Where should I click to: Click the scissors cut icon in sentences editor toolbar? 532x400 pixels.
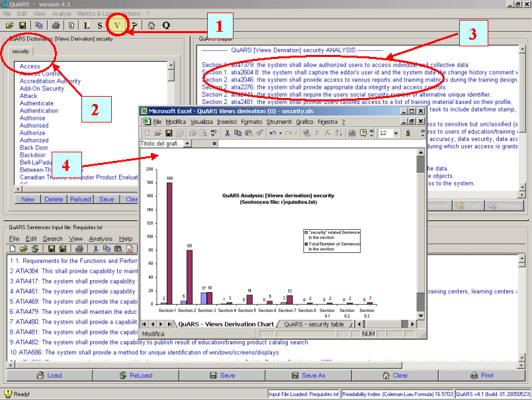pos(96,248)
